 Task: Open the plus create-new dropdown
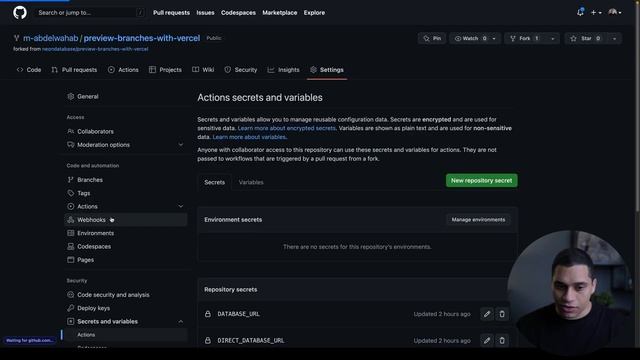[x=596, y=13]
